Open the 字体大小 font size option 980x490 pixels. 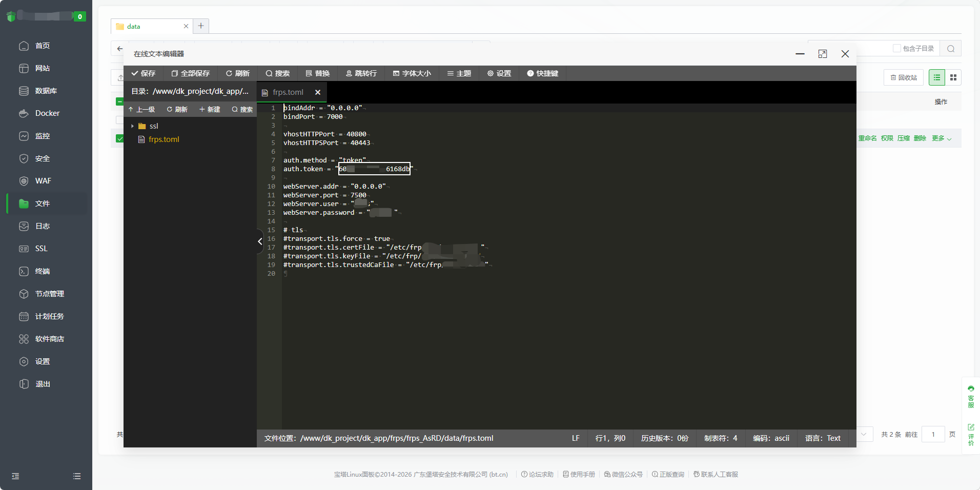412,73
